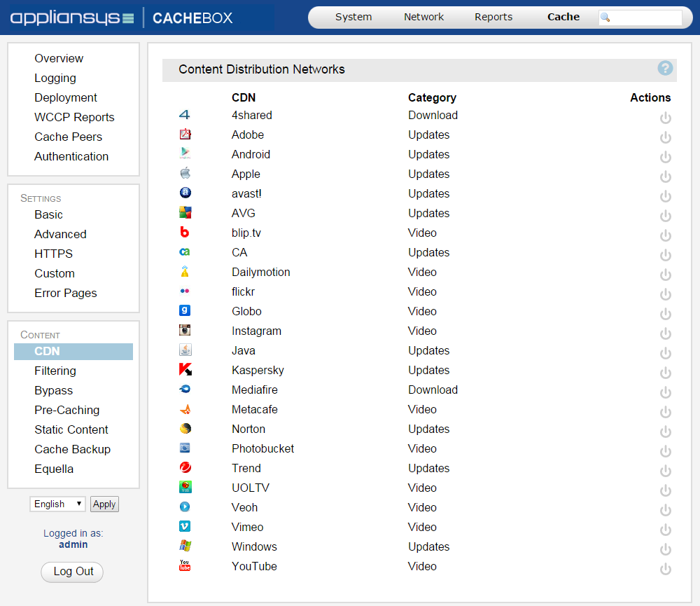The width and height of the screenshot is (700, 606).
Task: Click the Windows flag icon
Action: click(185, 546)
